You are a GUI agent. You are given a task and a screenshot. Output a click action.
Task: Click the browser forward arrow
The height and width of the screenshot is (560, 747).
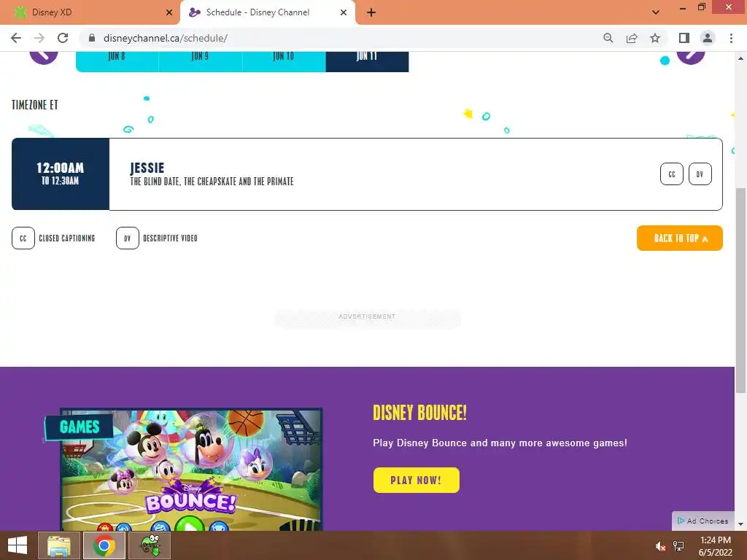[x=39, y=38]
